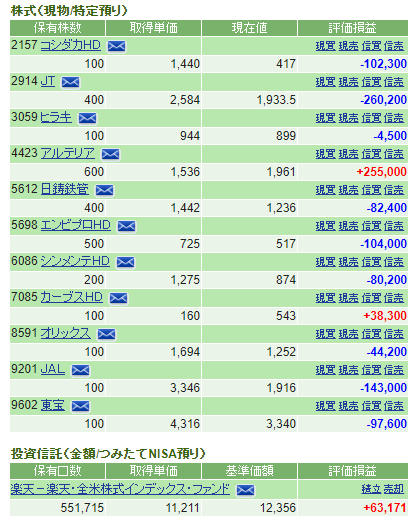The width and height of the screenshot is (418, 528).
Task: Click 現売 in the カーブスHD row
Action: coord(349,298)
